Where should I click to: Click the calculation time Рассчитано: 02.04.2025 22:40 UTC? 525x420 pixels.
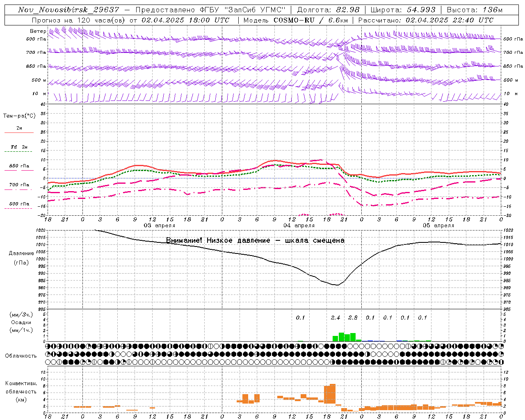[426, 20]
